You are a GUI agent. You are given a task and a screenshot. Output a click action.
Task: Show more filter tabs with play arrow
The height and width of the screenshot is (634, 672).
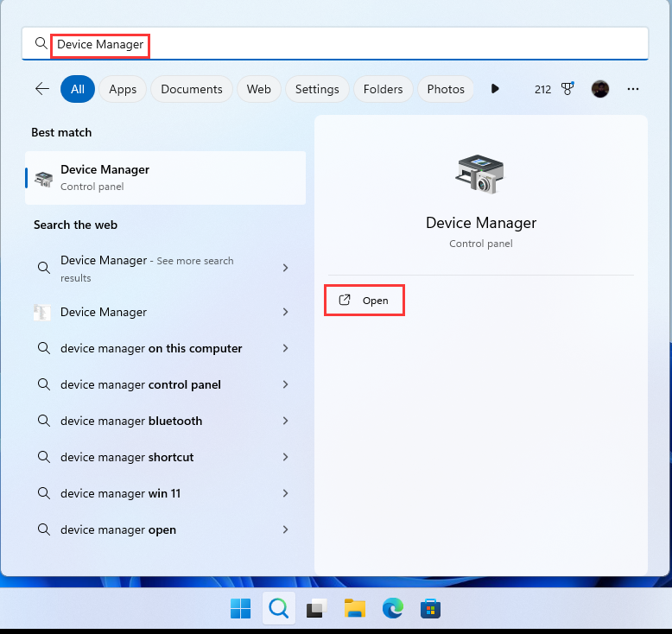click(x=495, y=89)
